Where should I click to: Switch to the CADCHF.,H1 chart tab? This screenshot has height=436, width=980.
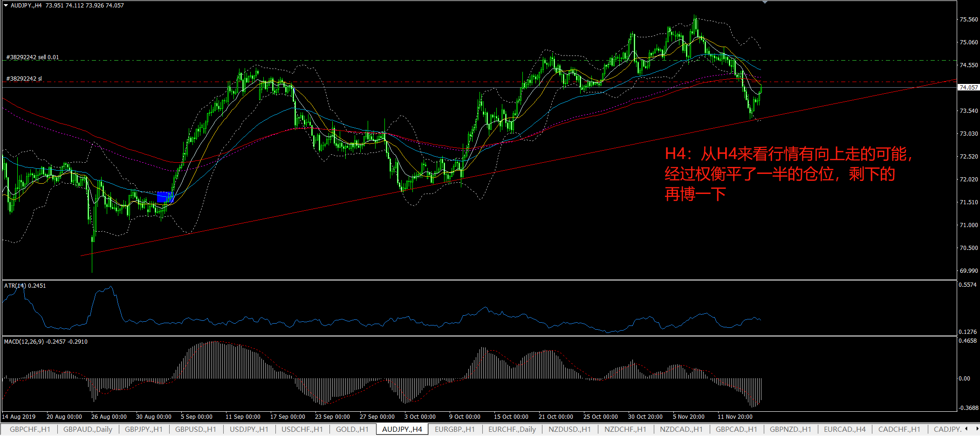(899, 429)
